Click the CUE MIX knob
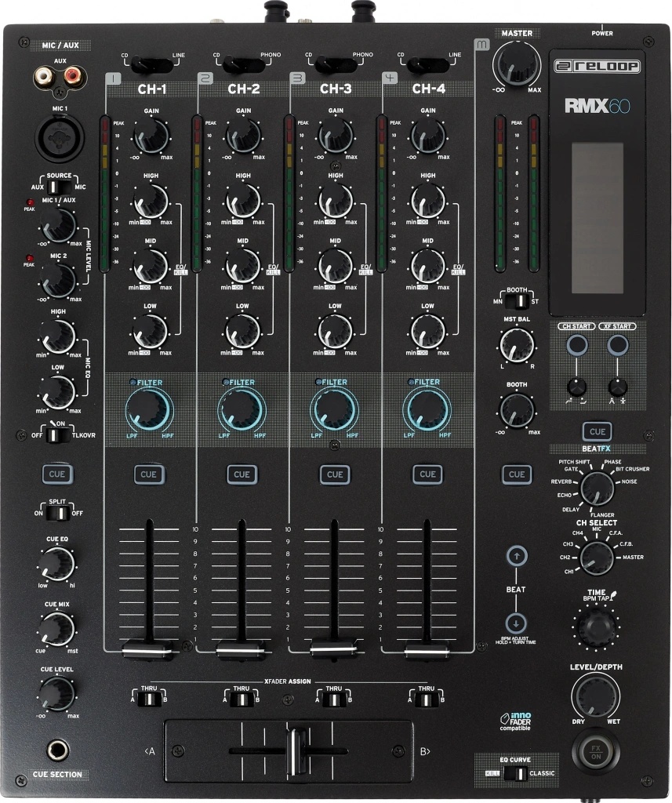 57,629
